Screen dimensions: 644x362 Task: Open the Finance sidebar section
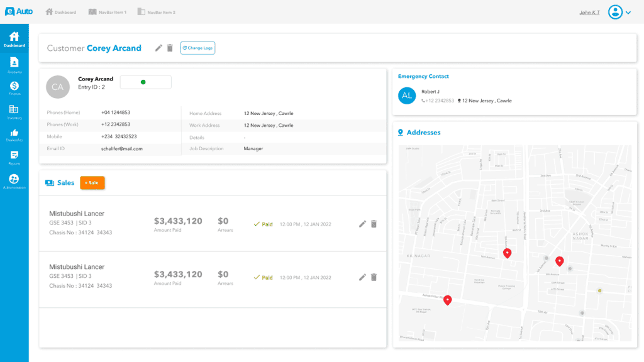pyautogui.click(x=14, y=88)
